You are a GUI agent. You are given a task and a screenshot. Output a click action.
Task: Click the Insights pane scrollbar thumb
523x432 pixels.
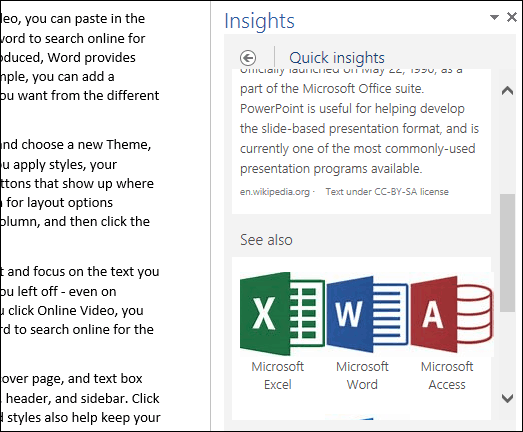(x=507, y=253)
